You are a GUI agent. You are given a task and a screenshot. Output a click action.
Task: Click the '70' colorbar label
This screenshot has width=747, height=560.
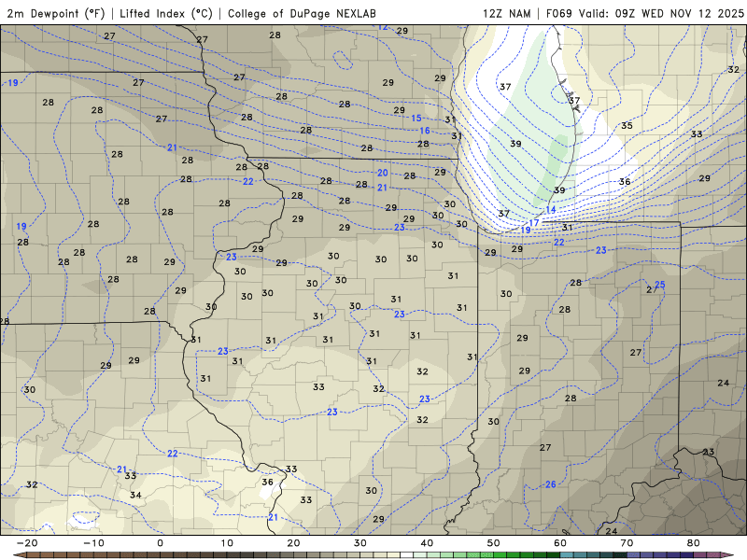[x=627, y=543]
